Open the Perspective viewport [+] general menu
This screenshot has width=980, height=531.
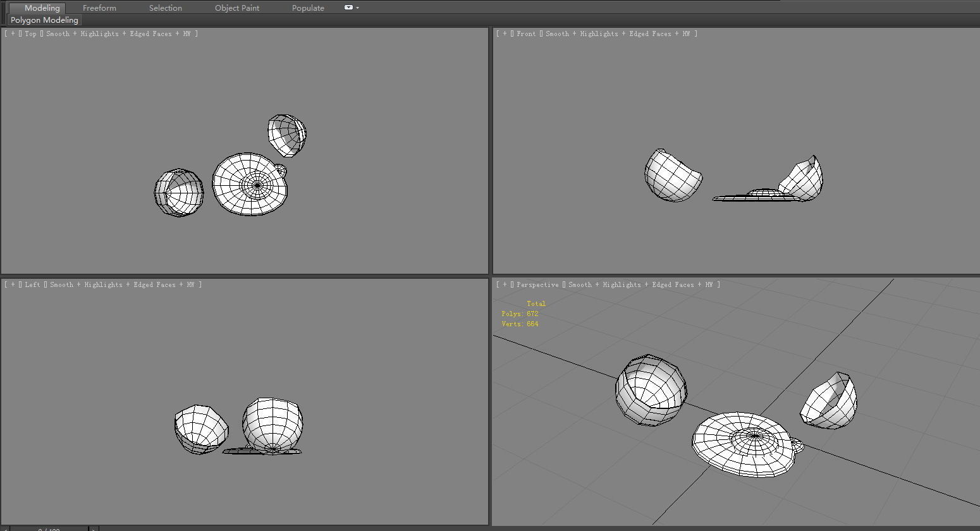(x=505, y=284)
